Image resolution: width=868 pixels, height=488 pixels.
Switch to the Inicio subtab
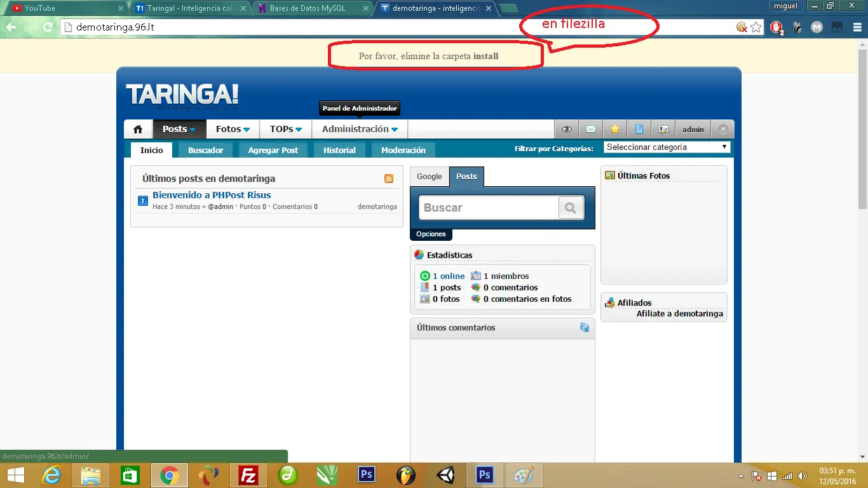[x=152, y=151]
